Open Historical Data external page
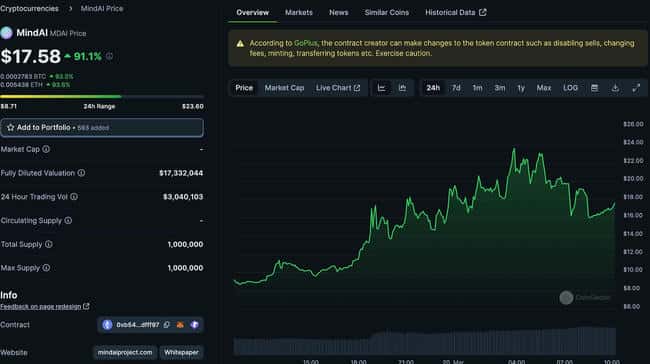 click(x=456, y=12)
